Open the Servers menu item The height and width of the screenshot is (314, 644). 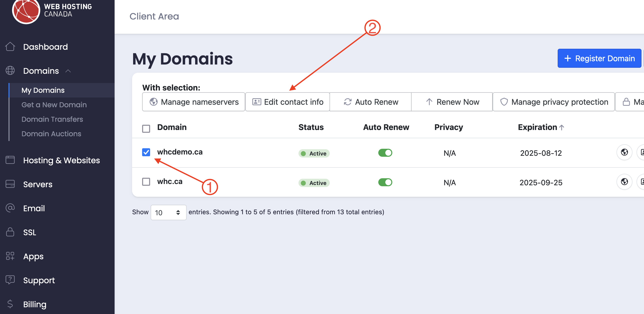(38, 184)
